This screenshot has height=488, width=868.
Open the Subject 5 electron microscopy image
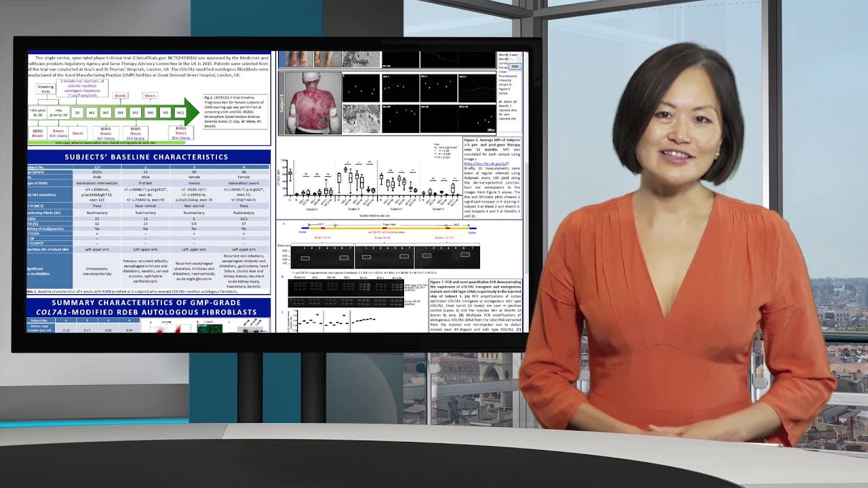pos(361,119)
